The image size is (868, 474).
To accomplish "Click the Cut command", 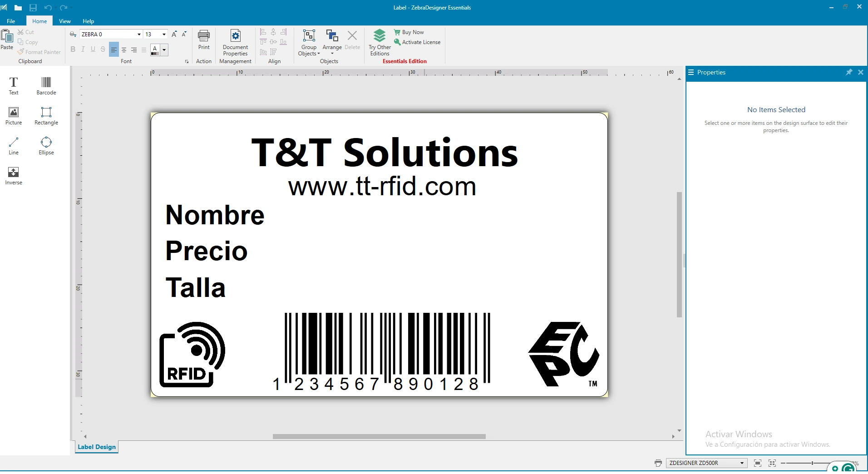I will 26,32.
